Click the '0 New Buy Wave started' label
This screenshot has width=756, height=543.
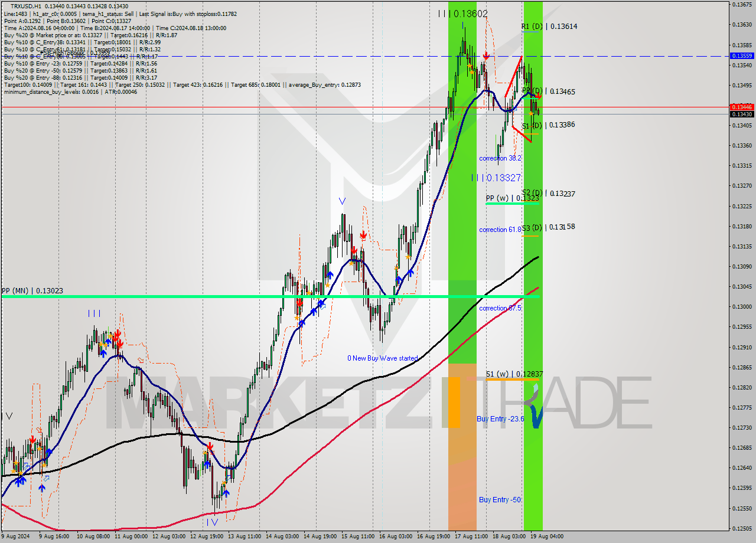pyautogui.click(x=382, y=358)
